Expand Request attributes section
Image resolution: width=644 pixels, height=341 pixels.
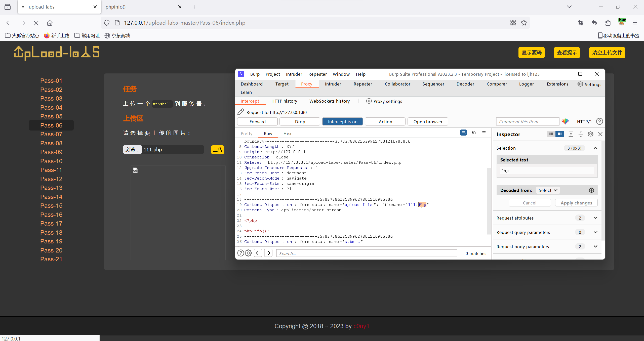click(595, 218)
